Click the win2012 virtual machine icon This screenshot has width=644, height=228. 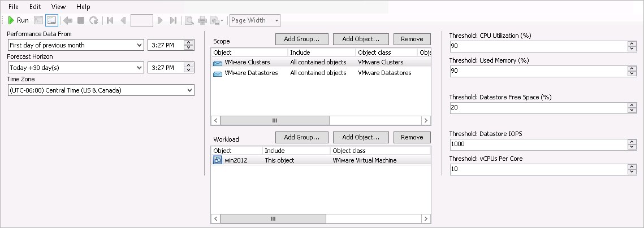[x=218, y=160]
